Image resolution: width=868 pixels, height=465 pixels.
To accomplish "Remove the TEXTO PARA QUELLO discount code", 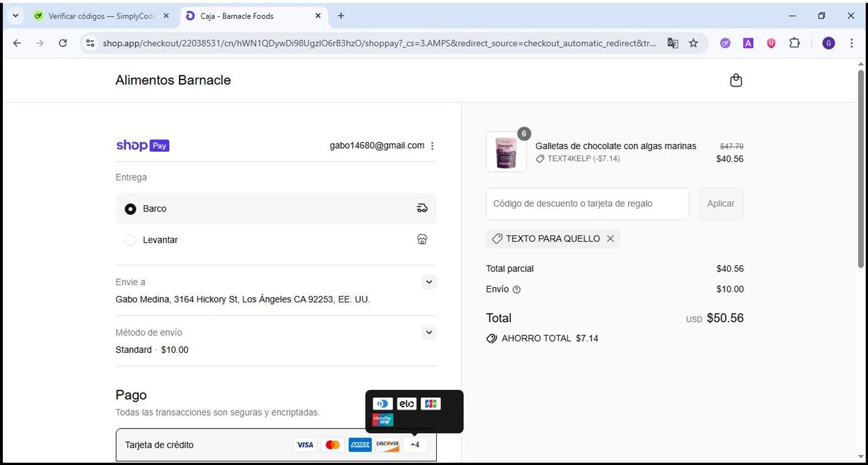I will (x=610, y=239).
